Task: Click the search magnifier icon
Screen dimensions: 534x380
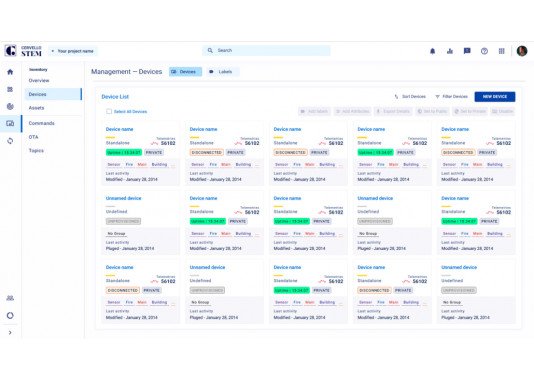Action: point(210,50)
